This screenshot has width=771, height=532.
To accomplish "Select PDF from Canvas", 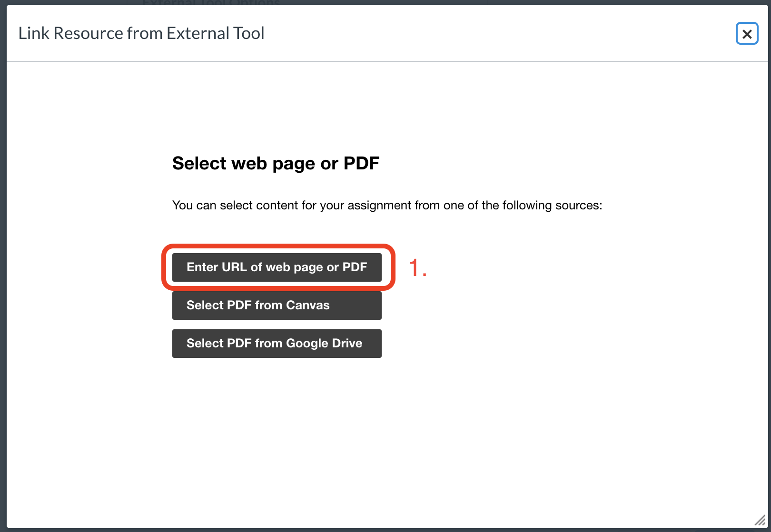I will coord(277,305).
